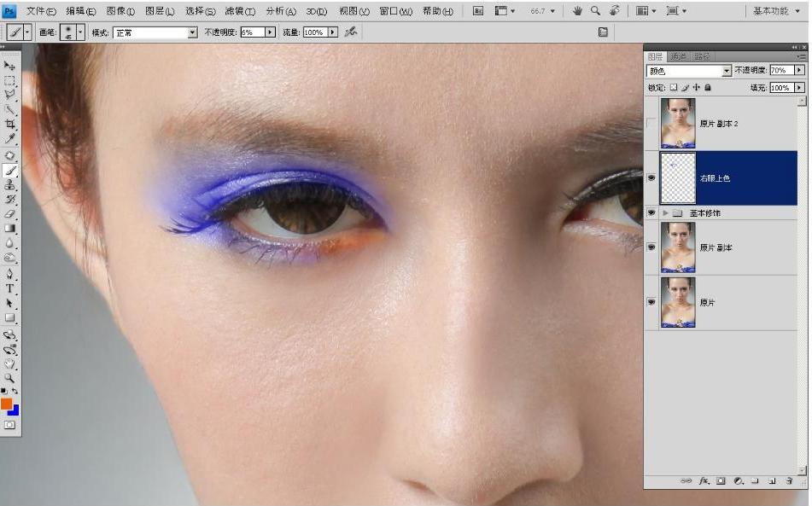Select the Pen tool
Image resolution: width=812 pixels, height=506 pixels.
(x=9, y=274)
